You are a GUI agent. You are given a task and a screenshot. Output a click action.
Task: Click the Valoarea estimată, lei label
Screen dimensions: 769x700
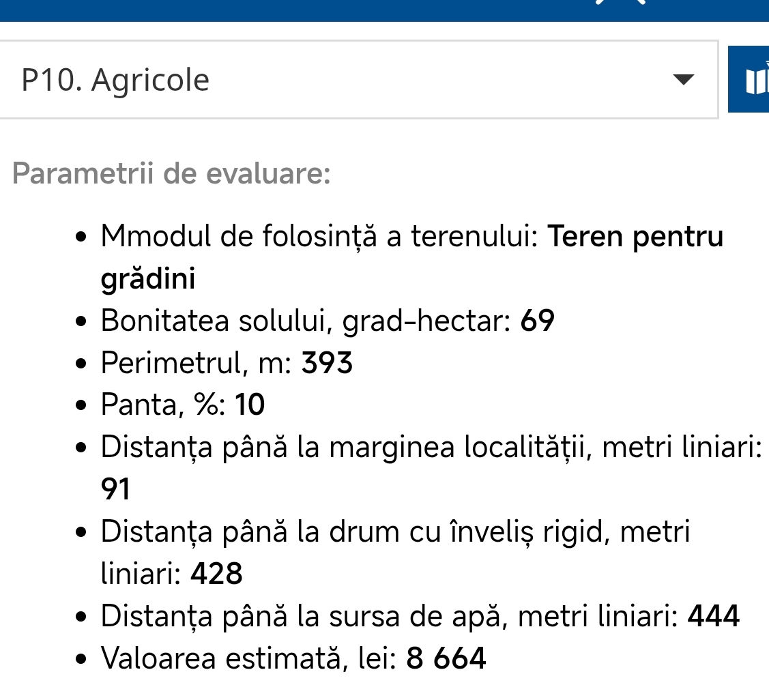pos(248,659)
